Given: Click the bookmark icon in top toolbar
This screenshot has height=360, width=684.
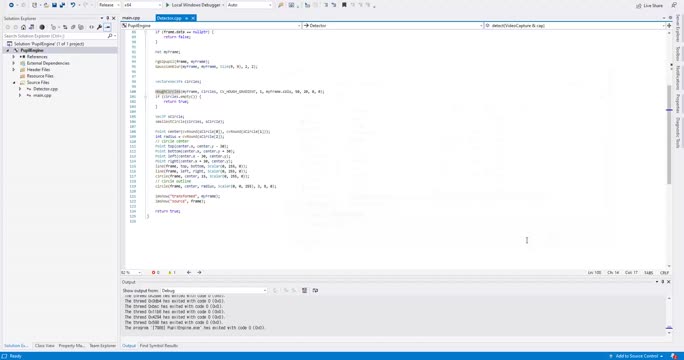Looking at the screenshot, I should click(x=344, y=5).
